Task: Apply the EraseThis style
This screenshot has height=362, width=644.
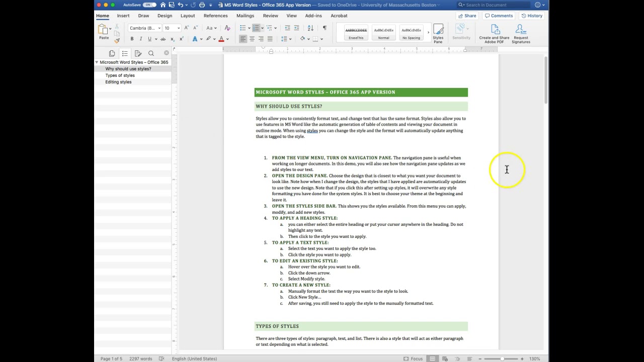Action: (356, 33)
